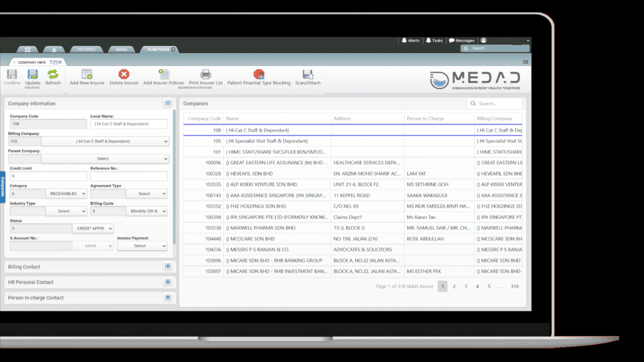Collapse the Company Information panel
644x362 pixels.
[x=168, y=103]
